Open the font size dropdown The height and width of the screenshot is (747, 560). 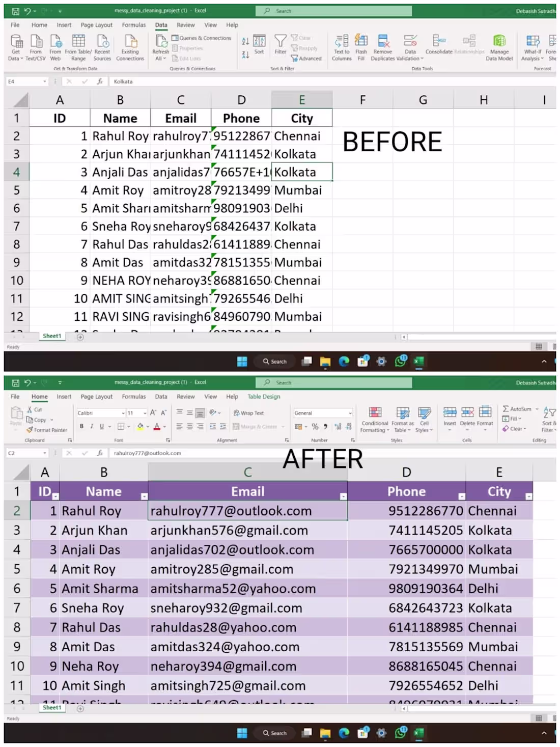click(137, 412)
